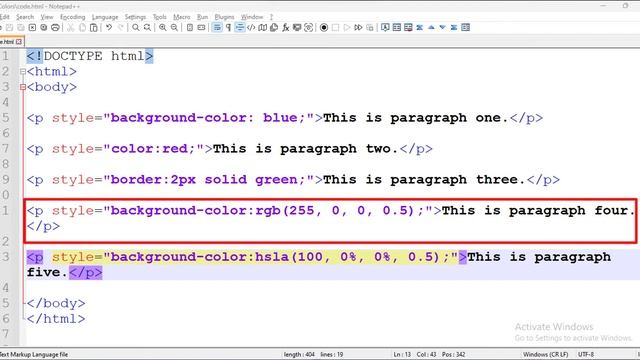Click the Save all toolbar icon

(x=20, y=27)
